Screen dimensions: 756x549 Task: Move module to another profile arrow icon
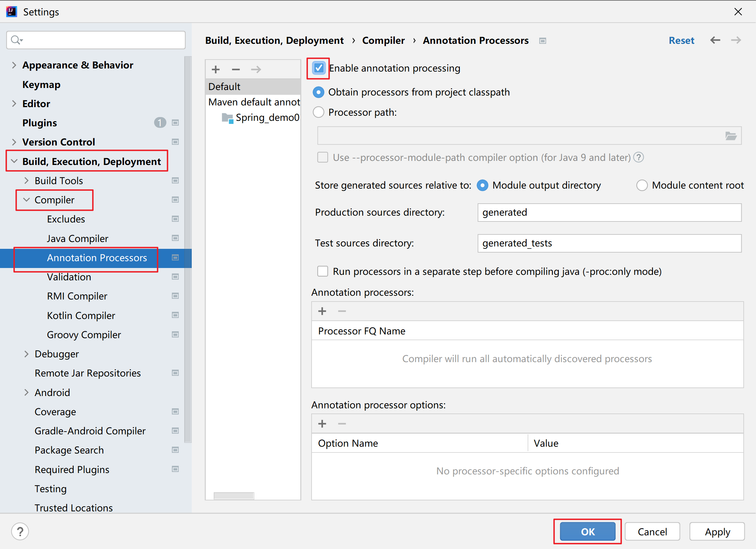click(256, 69)
